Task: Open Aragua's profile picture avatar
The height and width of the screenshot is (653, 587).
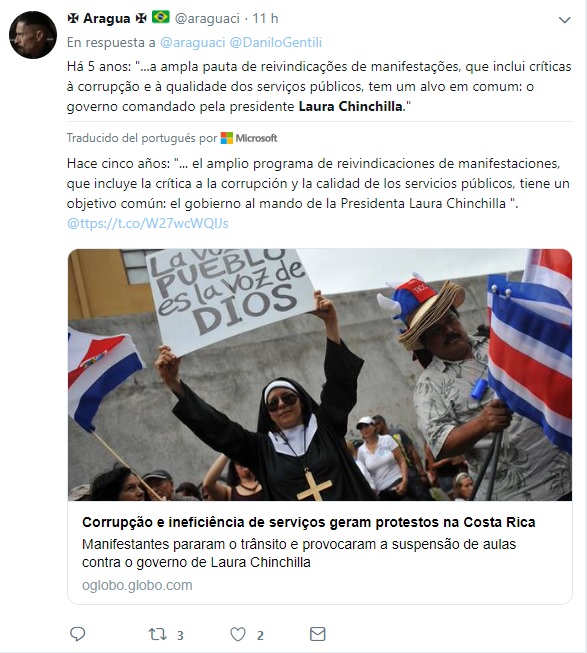Action: tap(33, 35)
